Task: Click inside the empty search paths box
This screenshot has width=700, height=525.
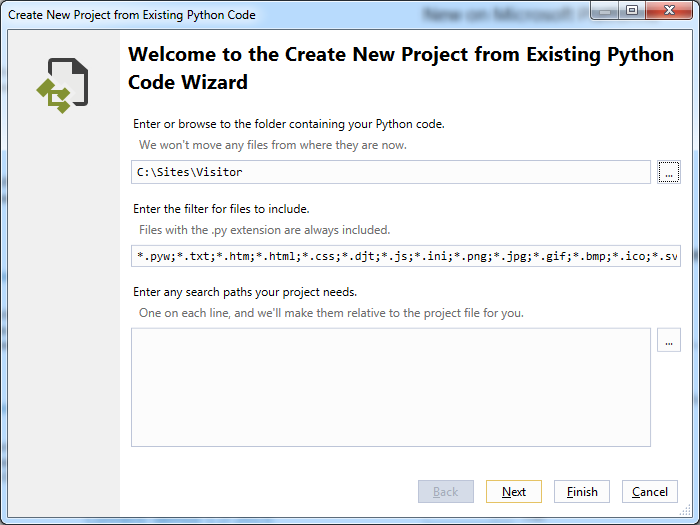Action: point(391,388)
